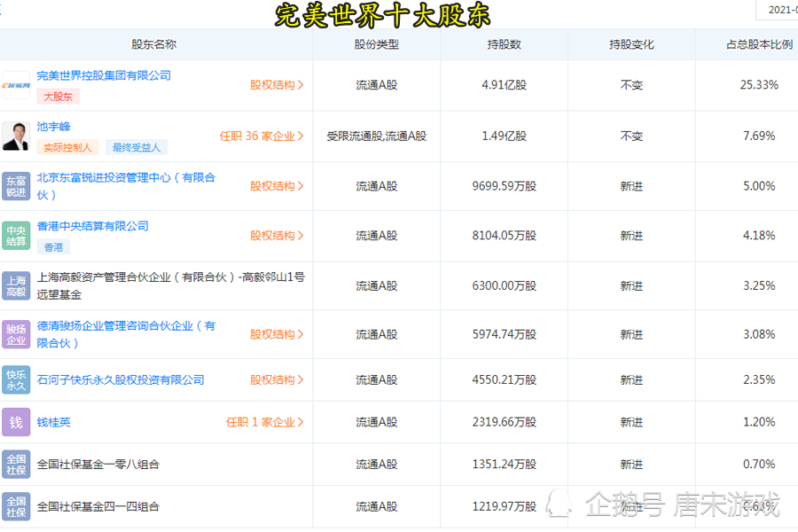Click the 持股变化 column header
This screenshot has width=798, height=532.
coord(631,44)
